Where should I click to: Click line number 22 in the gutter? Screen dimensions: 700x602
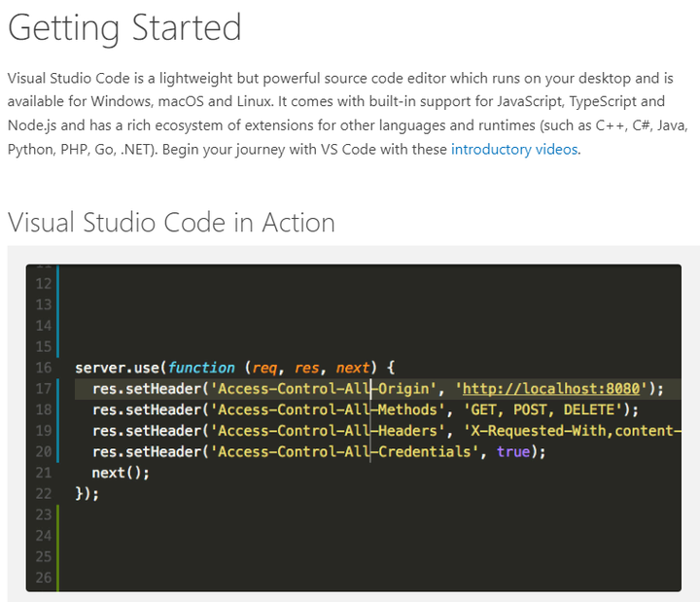[x=43, y=494]
